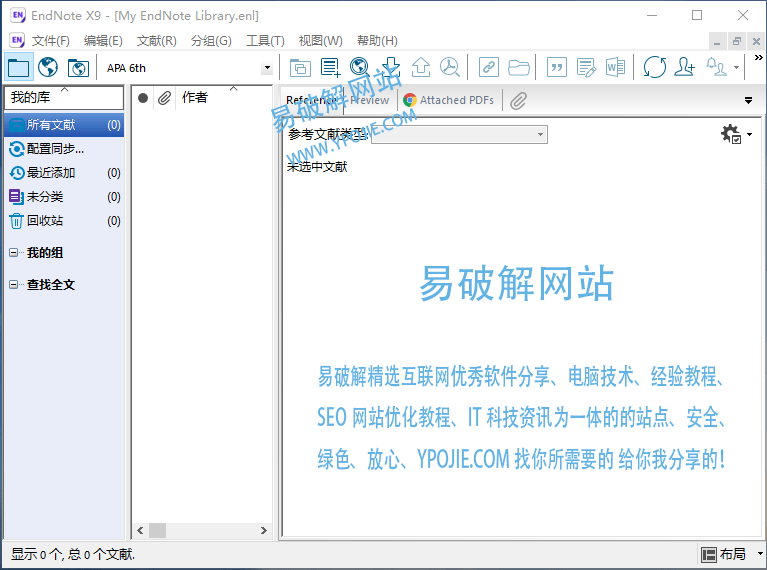Collapse 查找全文 group set
767x570 pixels.
tap(14, 285)
